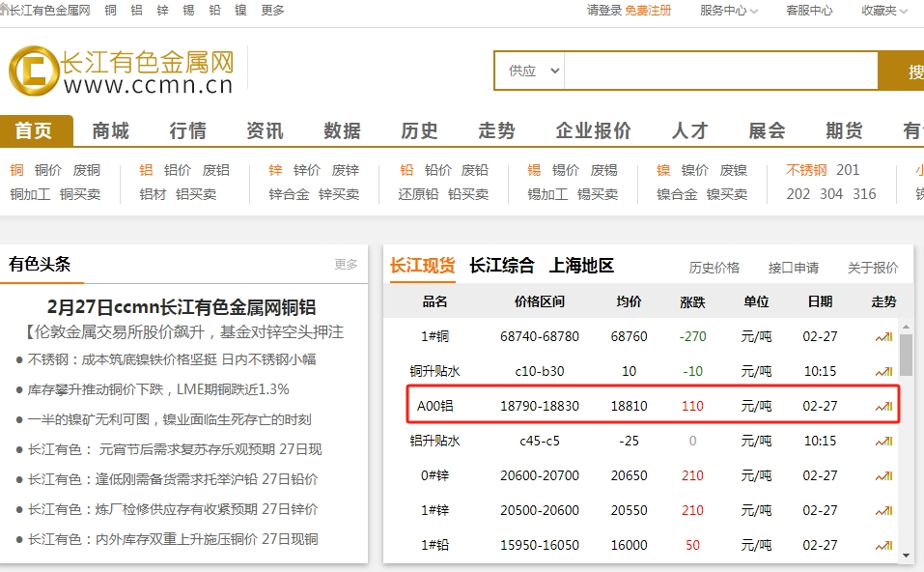Open trend icon in 铝升贴水 row
924x572 pixels.
[x=883, y=442]
